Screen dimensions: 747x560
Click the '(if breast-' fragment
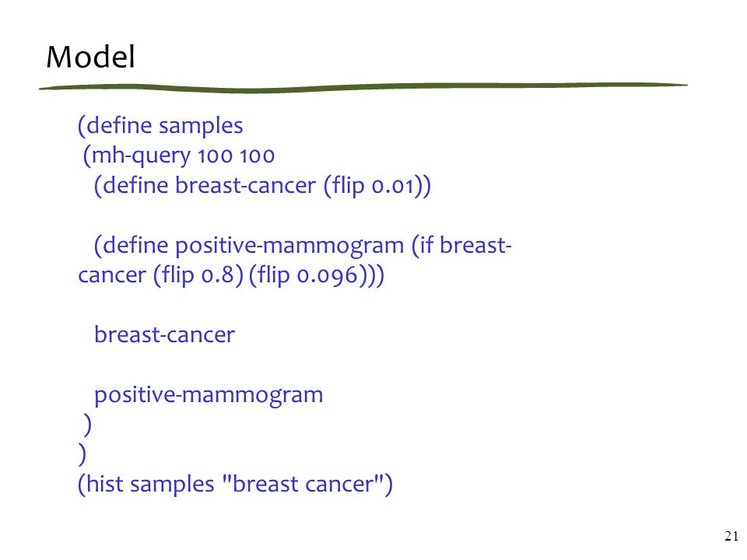pos(461,246)
